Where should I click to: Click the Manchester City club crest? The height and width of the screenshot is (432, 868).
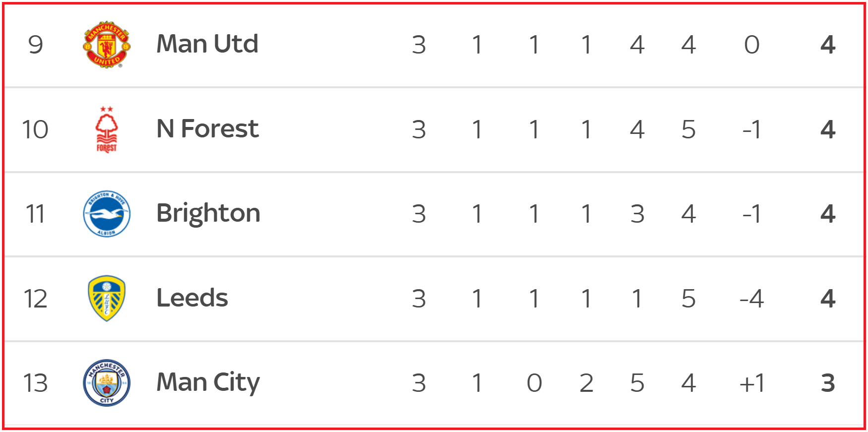click(x=106, y=383)
